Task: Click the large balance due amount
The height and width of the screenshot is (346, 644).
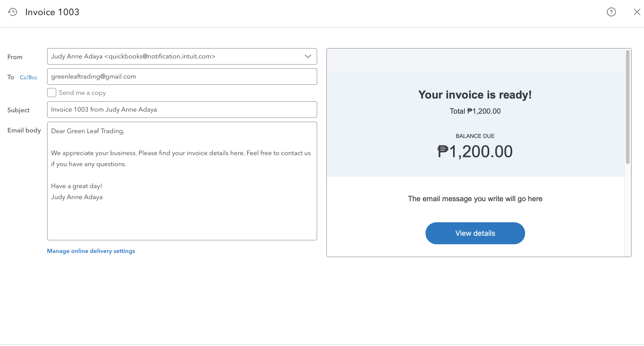Action: pos(475,151)
